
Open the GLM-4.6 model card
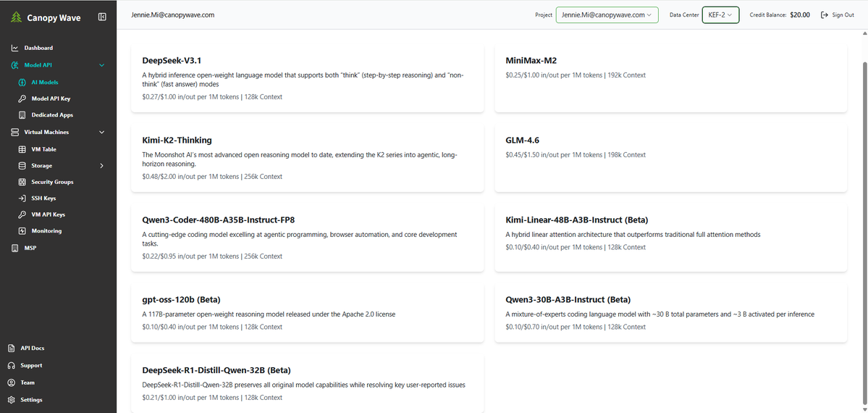pyautogui.click(x=671, y=158)
